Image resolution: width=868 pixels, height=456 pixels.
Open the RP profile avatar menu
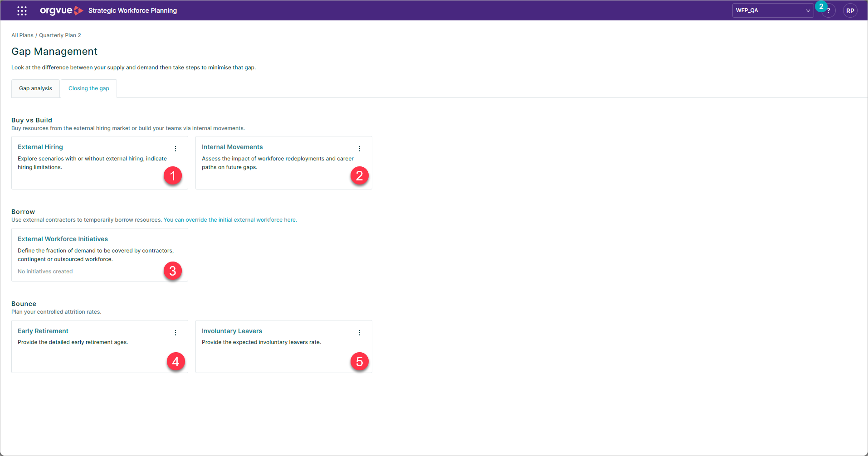850,10
